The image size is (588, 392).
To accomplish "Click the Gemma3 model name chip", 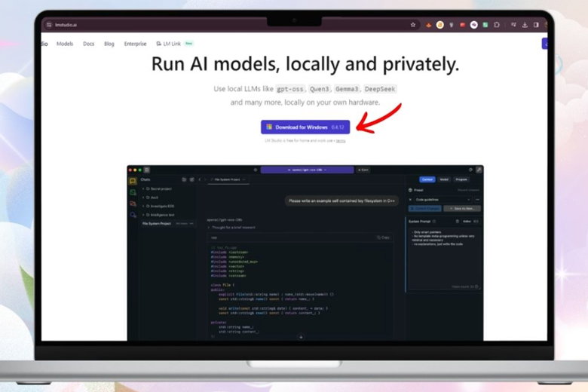I will point(347,89).
